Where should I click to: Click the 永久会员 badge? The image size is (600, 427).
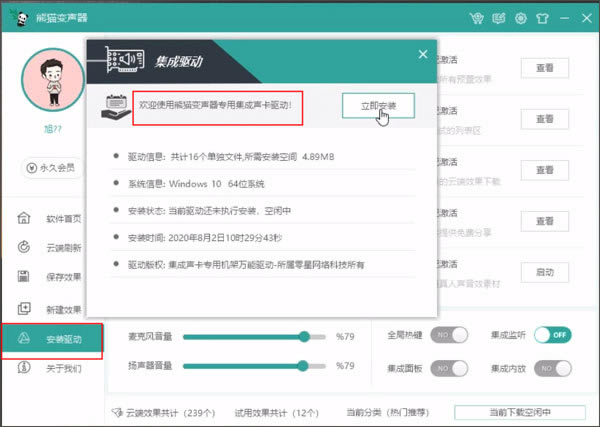[x=51, y=168]
